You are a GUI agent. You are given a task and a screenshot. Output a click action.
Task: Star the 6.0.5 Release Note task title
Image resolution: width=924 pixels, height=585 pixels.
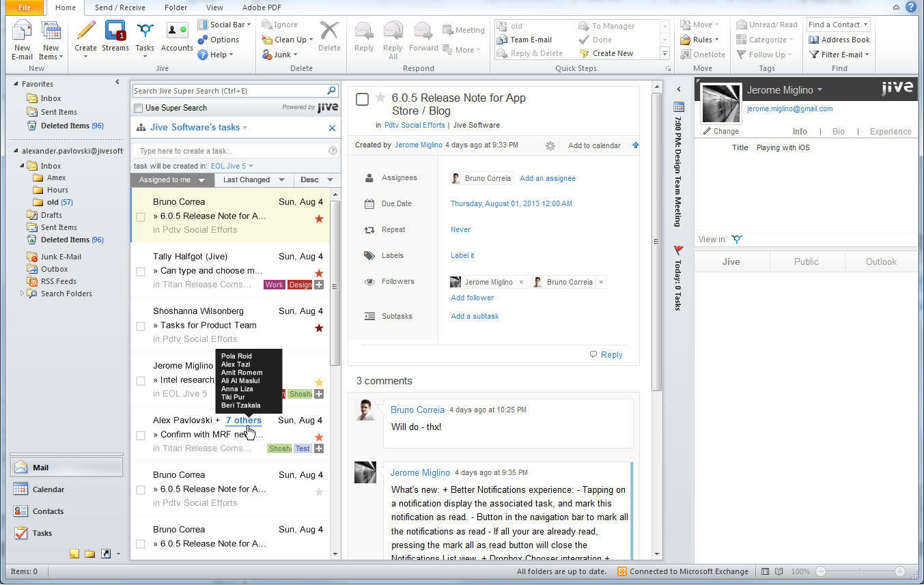point(380,98)
